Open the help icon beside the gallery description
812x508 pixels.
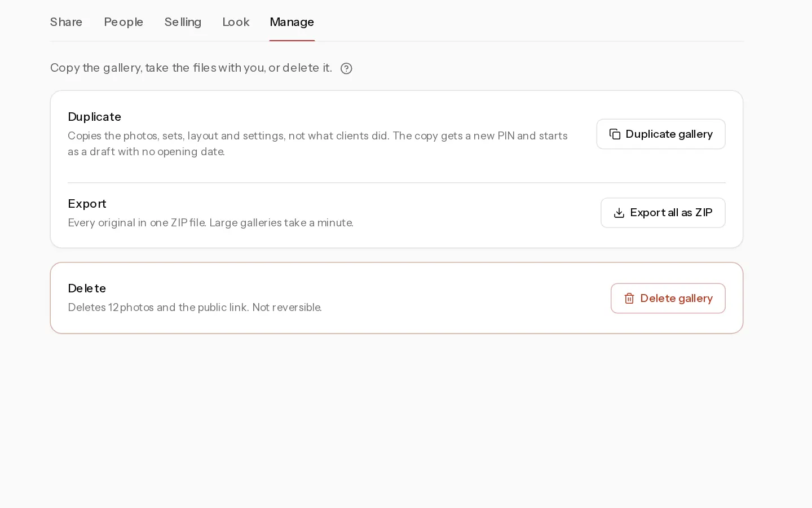click(x=346, y=68)
